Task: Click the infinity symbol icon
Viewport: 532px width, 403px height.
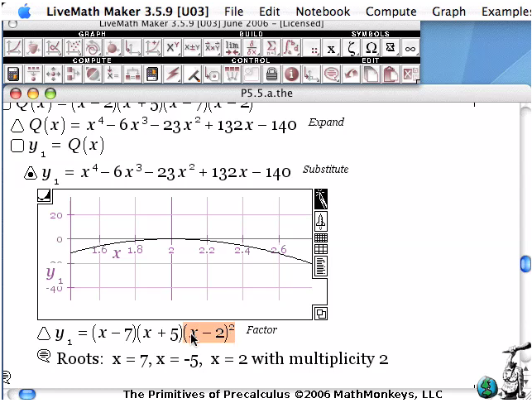Action: pos(410,49)
